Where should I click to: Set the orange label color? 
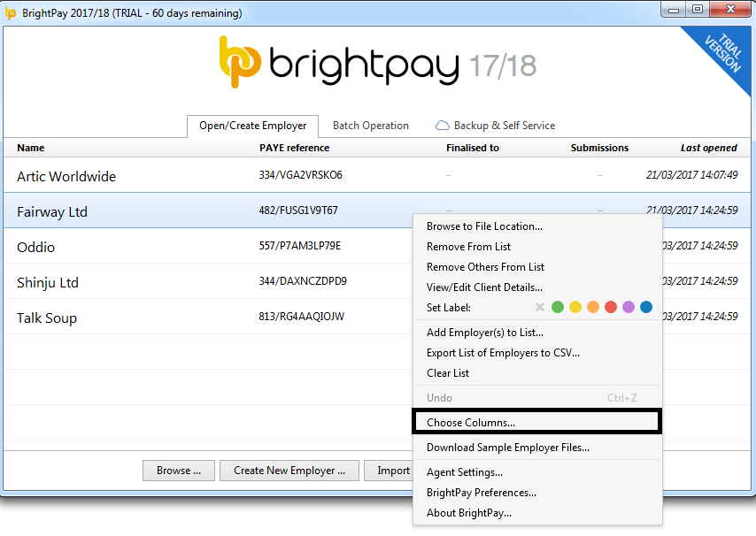point(593,307)
